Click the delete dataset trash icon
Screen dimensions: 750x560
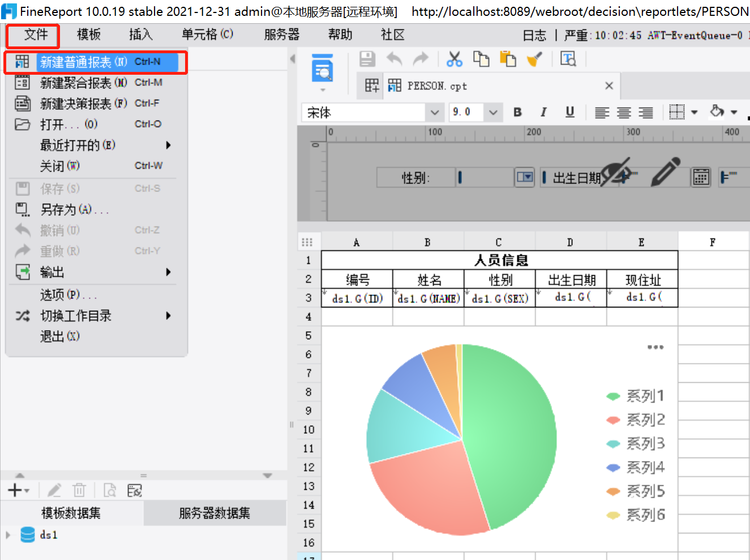[79, 490]
